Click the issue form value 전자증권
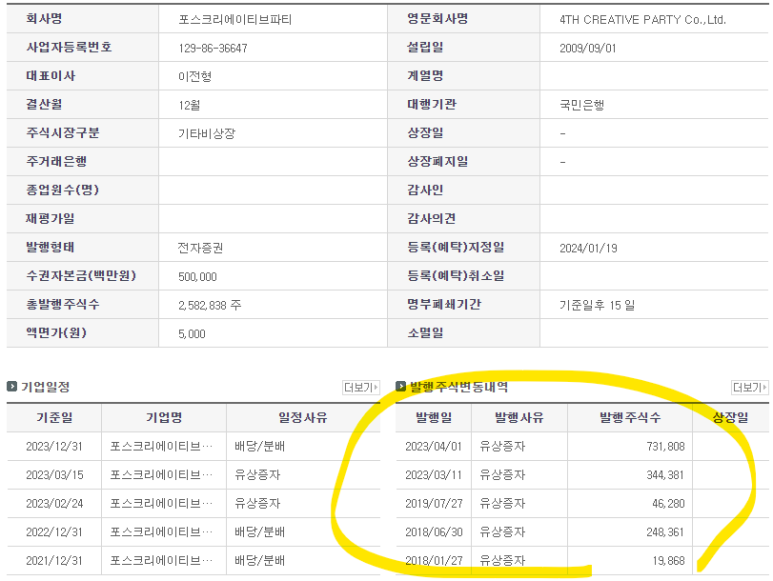Image resolution: width=773 pixels, height=581 pixels. (201, 248)
